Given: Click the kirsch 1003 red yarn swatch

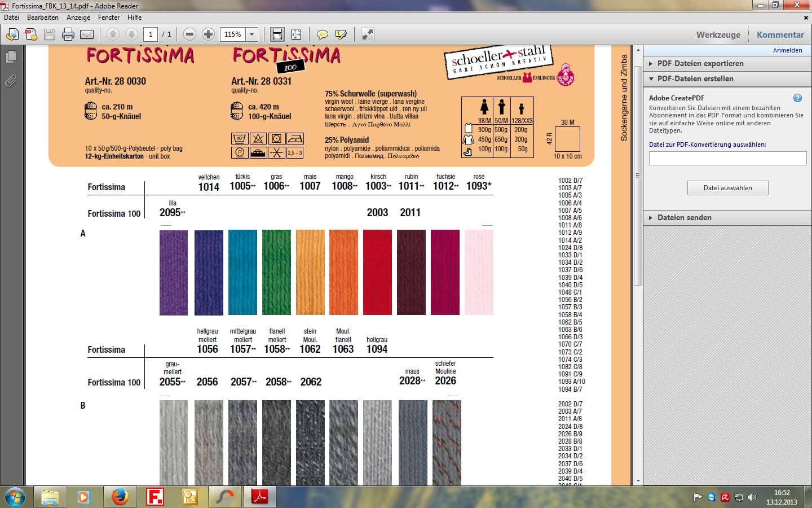Looking at the screenshot, I should coord(377,273).
